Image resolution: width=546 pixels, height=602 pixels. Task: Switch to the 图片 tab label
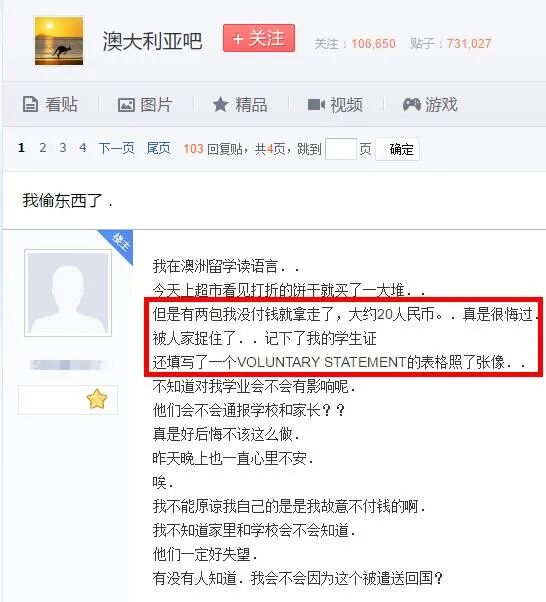pyautogui.click(x=156, y=104)
